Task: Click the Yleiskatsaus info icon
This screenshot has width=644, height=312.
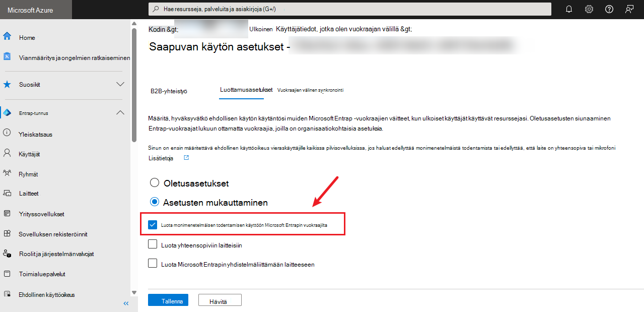Action: pyautogui.click(x=7, y=133)
